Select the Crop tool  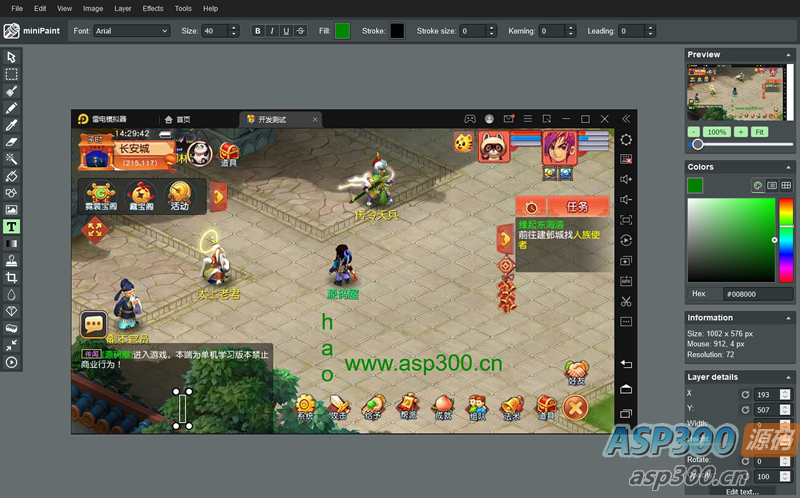(x=12, y=277)
